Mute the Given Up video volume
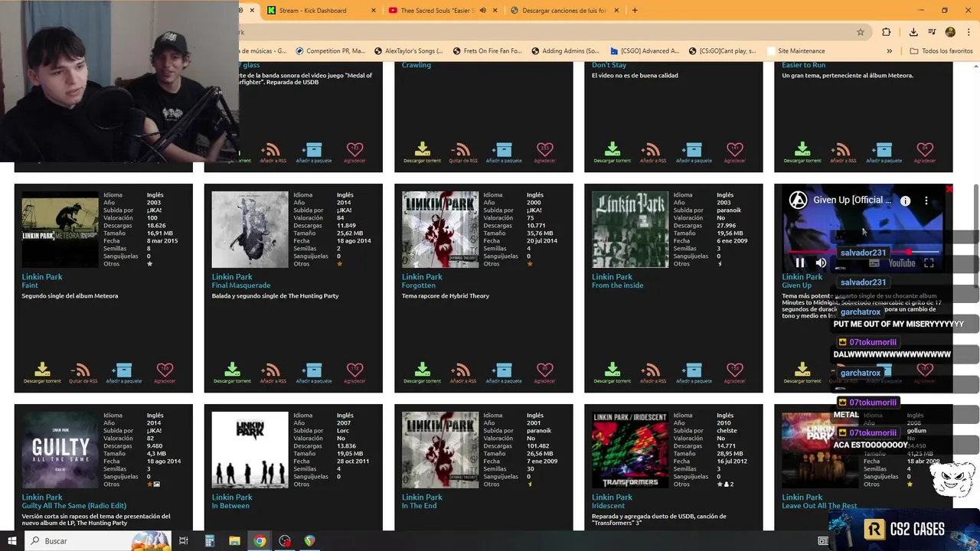Screen dimensions: 980x551 tap(821, 262)
